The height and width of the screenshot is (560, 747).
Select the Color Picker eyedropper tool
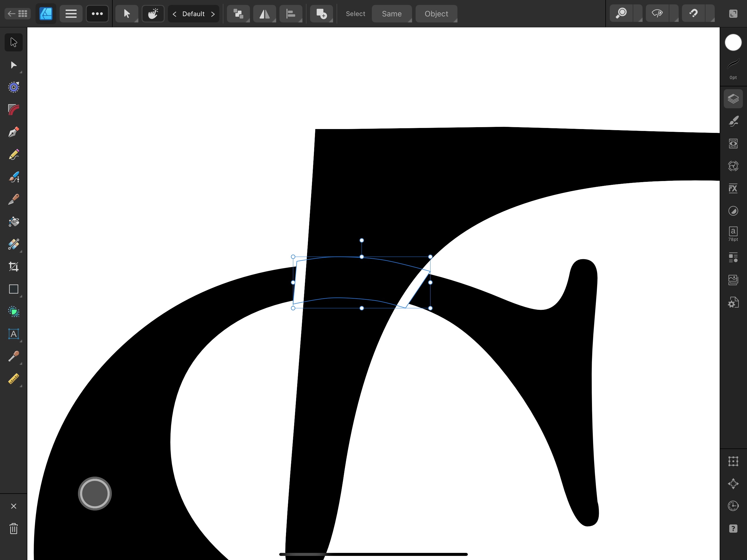point(13,356)
